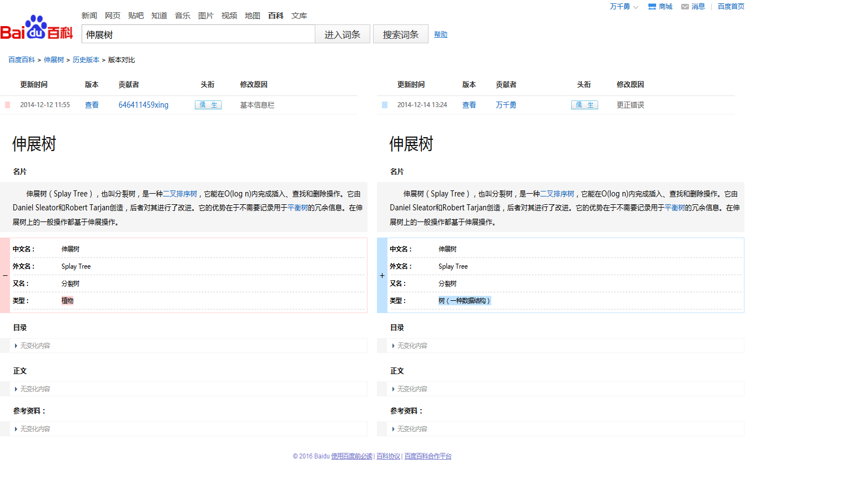Screen dimensions: 846x504
Task: Click the highlighted 植物 value in left infobox
Action: click(67, 300)
